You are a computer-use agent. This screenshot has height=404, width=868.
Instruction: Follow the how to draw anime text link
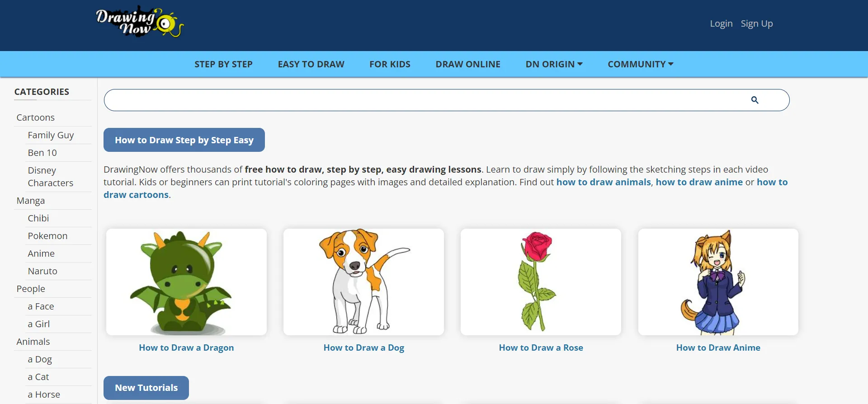tap(699, 182)
